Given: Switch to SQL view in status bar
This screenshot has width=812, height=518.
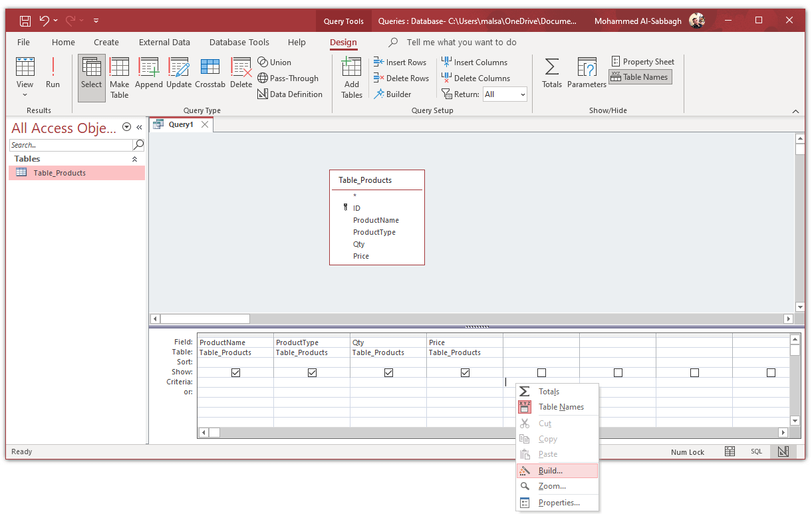Looking at the screenshot, I should pyautogui.click(x=757, y=452).
